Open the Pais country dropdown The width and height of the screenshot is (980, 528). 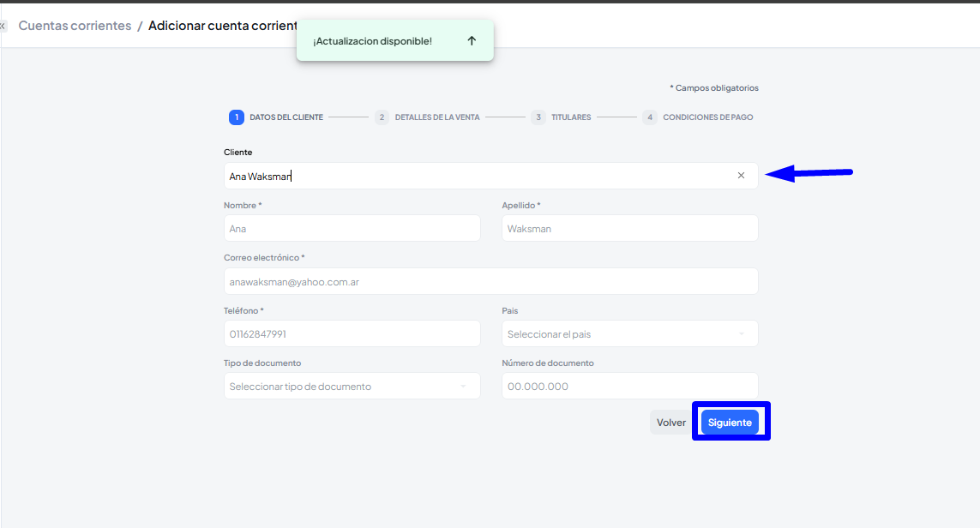point(629,334)
